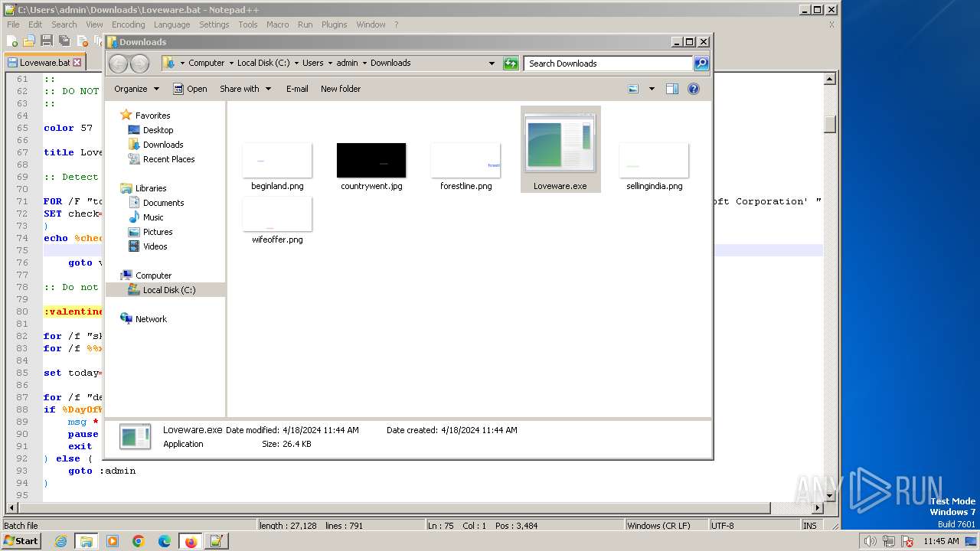
Task: Click volume icon in system tray
Action: 871,541
